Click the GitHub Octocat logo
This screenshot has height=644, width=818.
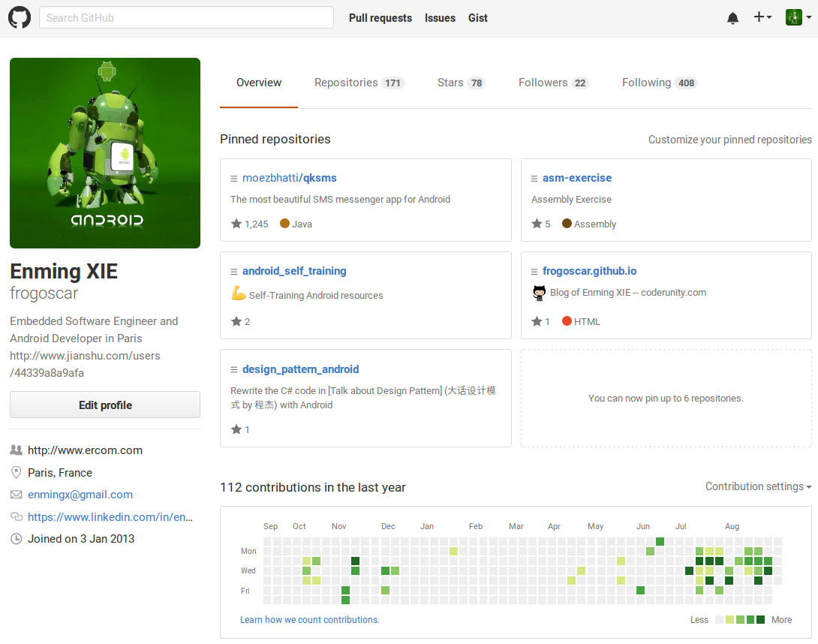point(20,18)
